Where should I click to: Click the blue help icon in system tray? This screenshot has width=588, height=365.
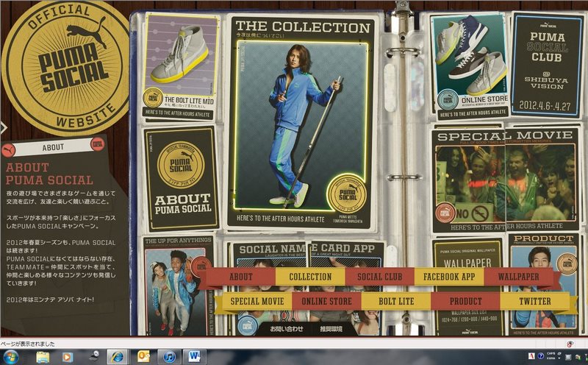point(540,356)
